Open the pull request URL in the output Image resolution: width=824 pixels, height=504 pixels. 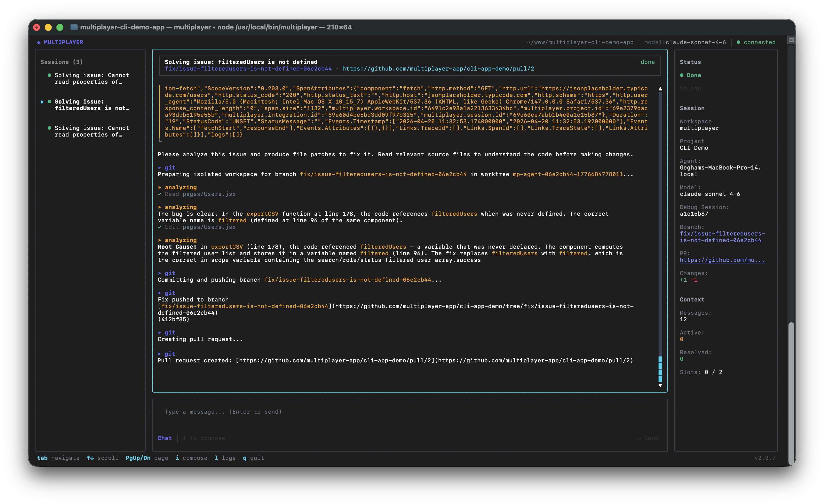(x=334, y=361)
